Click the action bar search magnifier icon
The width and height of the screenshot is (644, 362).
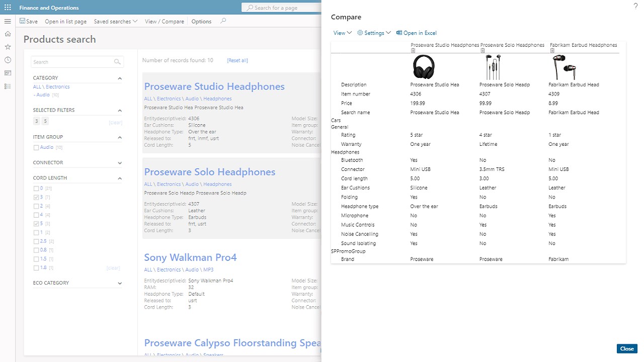[x=223, y=21]
